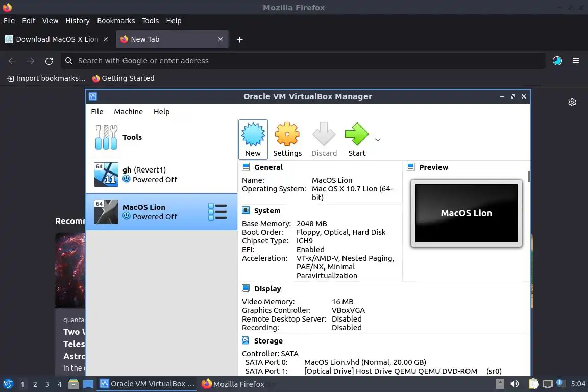
Task: Close the New Tab in Firefox
Action: (x=220, y=39)
